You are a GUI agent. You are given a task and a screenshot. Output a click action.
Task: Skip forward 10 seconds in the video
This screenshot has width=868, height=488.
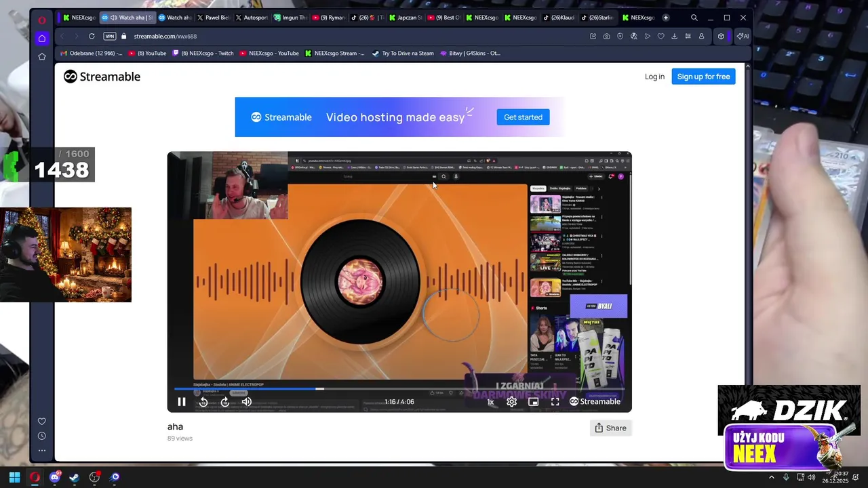[225, 402]
